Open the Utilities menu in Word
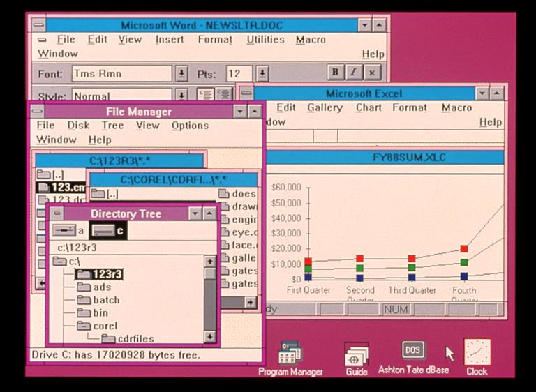The width and height of the screenshot is (536, 392). pyautogui.click(x=266, y=39)
